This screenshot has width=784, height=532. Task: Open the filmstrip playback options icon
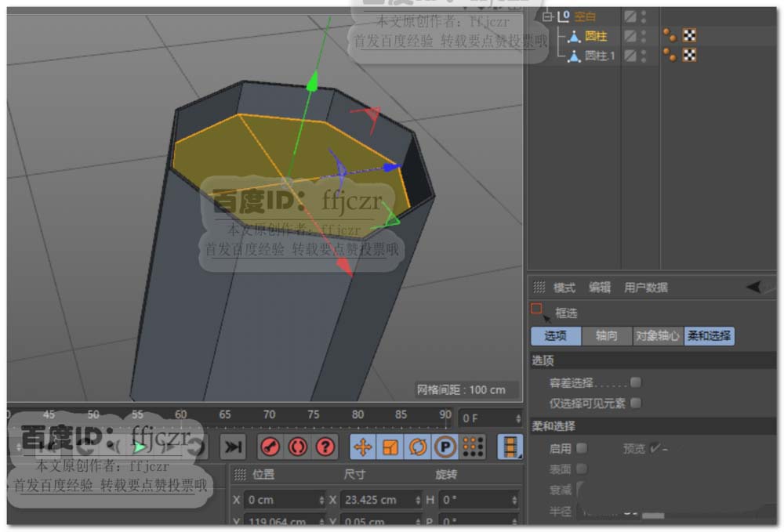pos(510,447)
